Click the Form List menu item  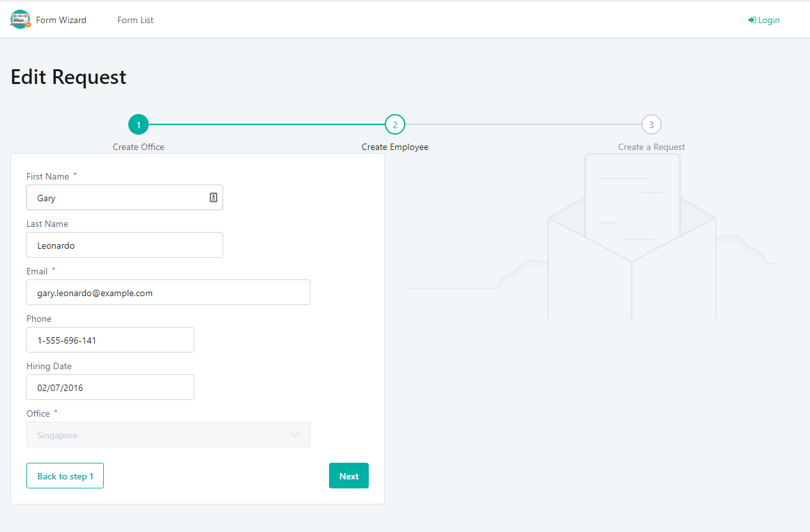[135, 20]
